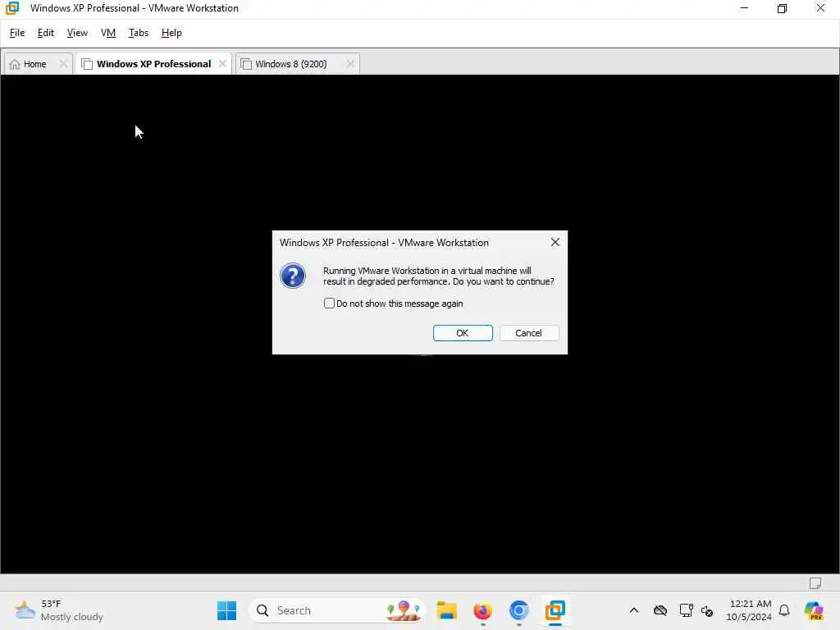
Task: Click the VMware Workstation taskbar icon
Action: [555, 610]
